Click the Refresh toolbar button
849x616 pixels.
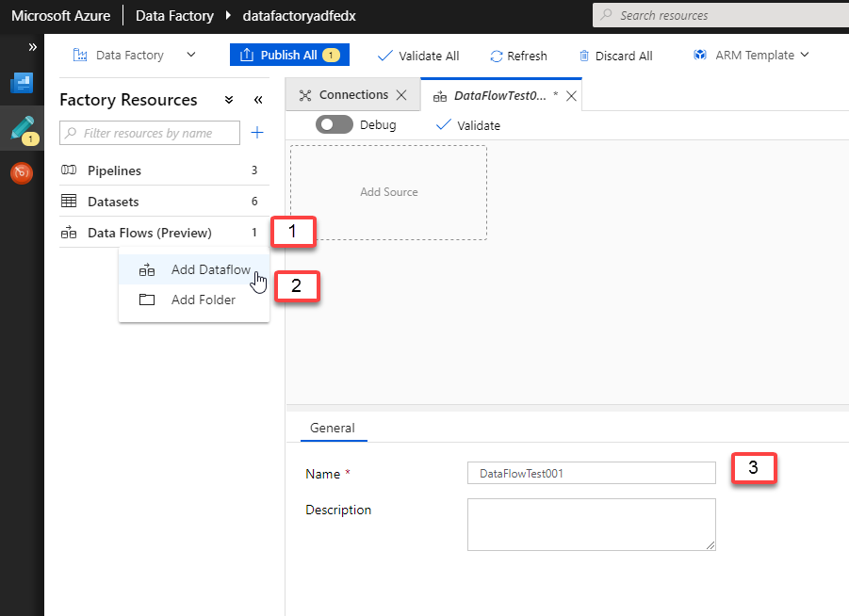pyautogui.click(x=518, y=56)
